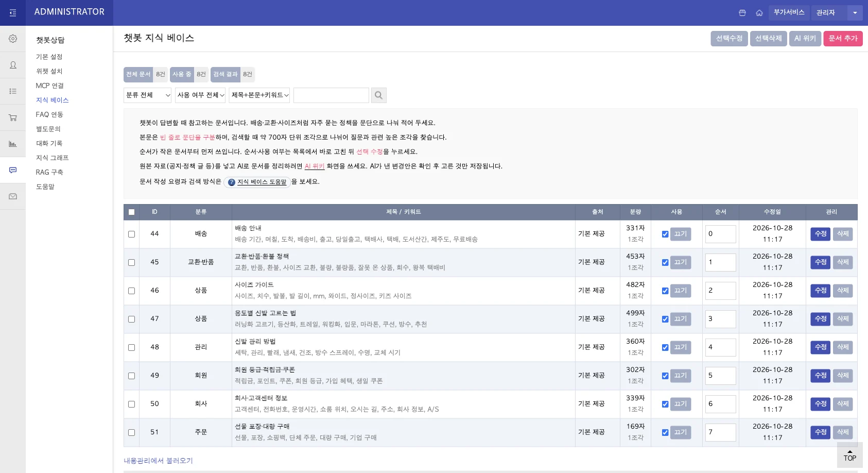Open the 사용 여부 전체 dropdown
The width and height of the screenshot is (868, 473).
200,95
